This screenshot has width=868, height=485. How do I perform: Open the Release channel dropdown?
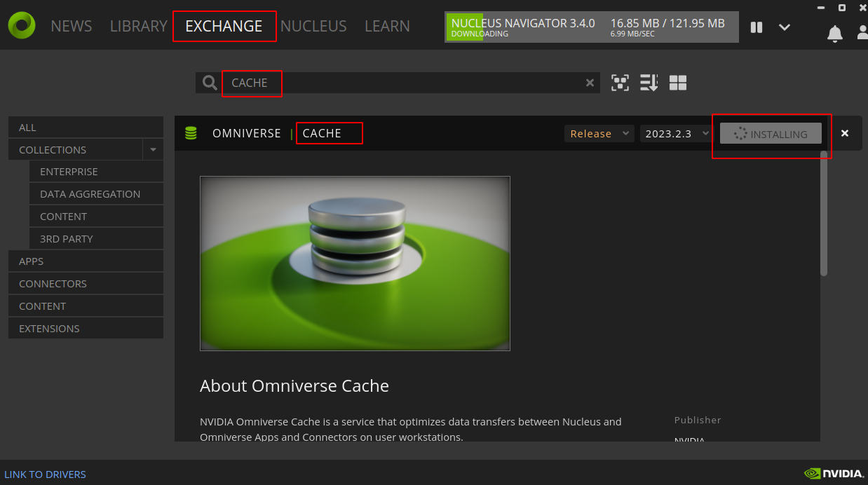pyautogui.click(x=599, y=134)
